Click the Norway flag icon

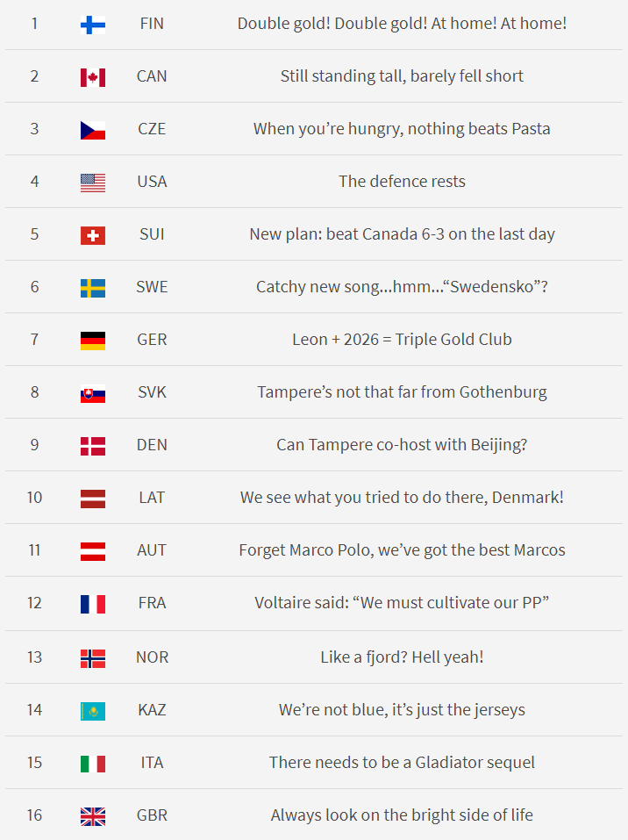point(93,658)
